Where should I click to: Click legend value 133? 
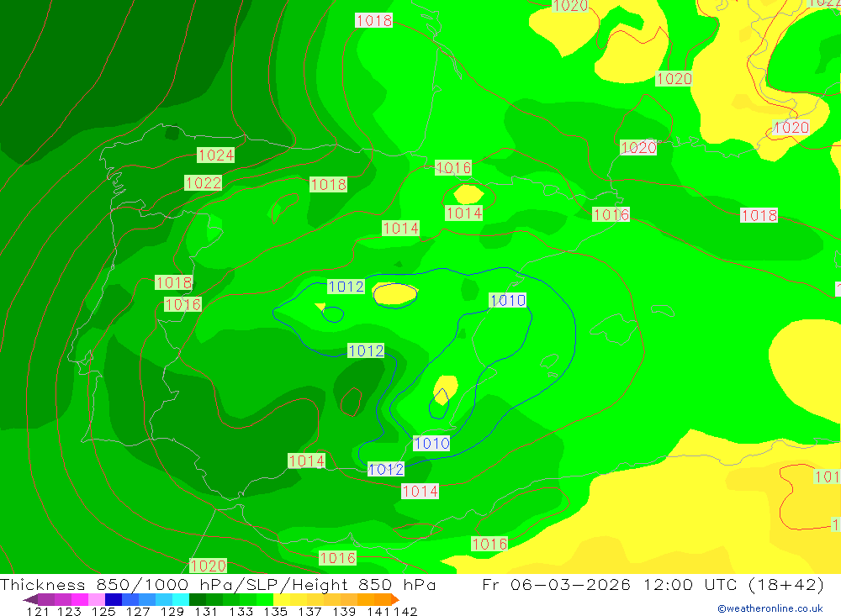[241, 611]
